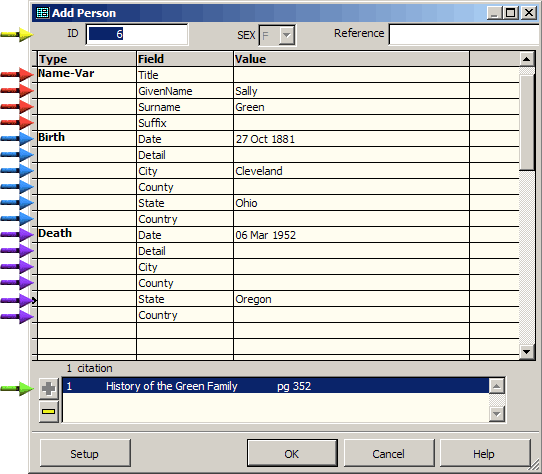Click the citation list down arrow

(x=497, y=414)
